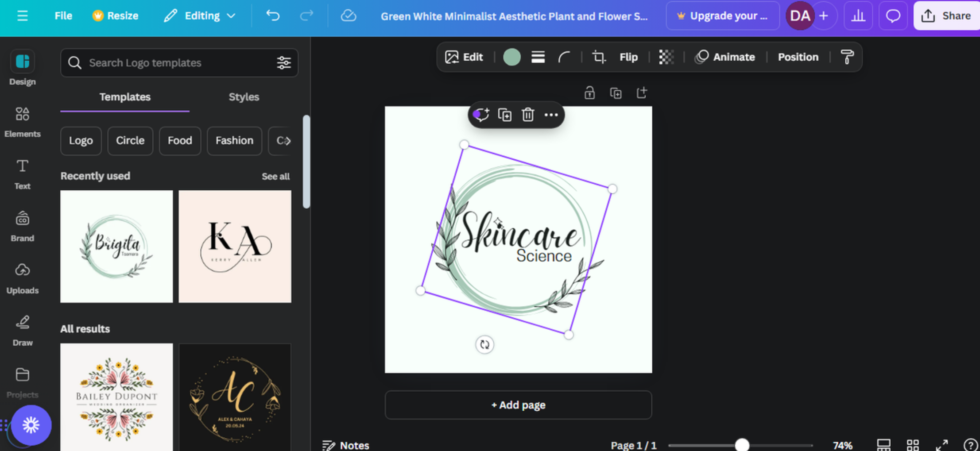Image resolution: width=980 pixels, height=451 pixels.
Task: Open the Text panel
Action: point(22,173)
